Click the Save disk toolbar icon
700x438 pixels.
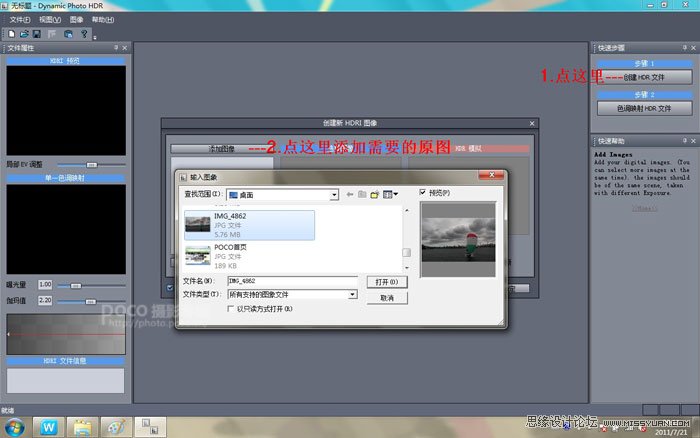coord(35,33)
